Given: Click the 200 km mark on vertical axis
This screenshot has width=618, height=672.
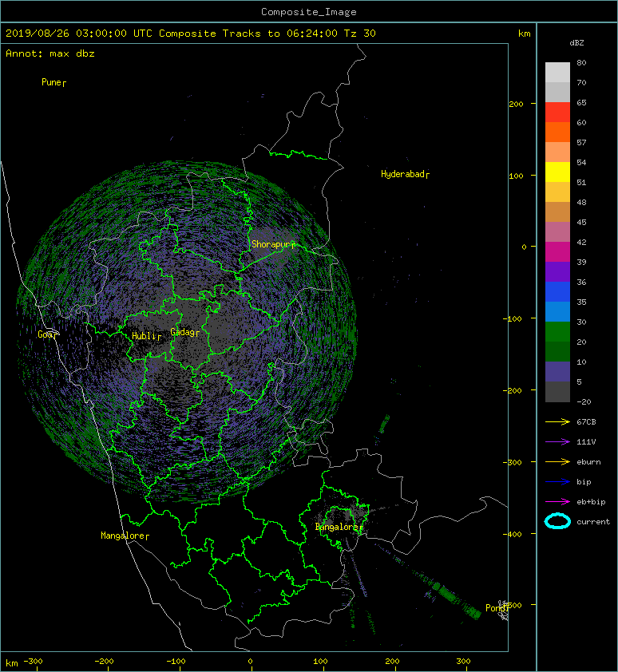Looking at the screenshot, I should (516, 104).
